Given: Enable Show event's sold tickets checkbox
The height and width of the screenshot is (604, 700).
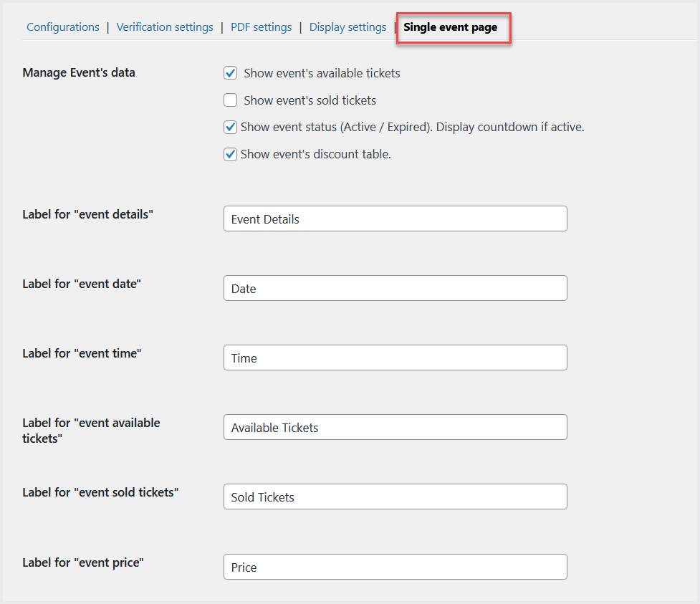Looking at the screenshot, I should [x=231, y=100].
